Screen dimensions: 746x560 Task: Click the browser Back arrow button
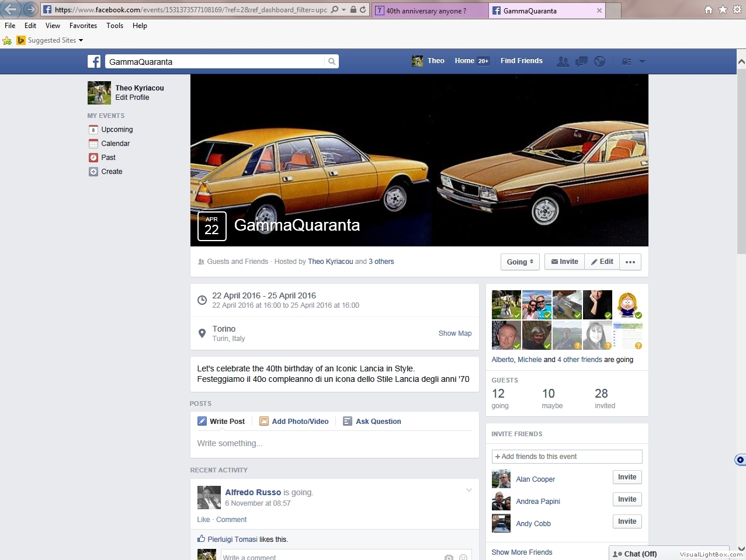pyautogui.click(x=11, y=9)
